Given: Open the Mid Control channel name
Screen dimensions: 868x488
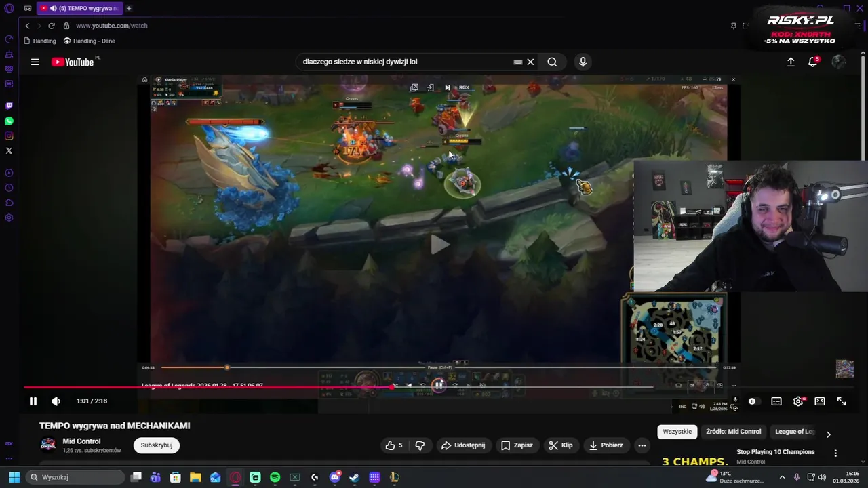Looking at the screenshot, I should [81, 441].
